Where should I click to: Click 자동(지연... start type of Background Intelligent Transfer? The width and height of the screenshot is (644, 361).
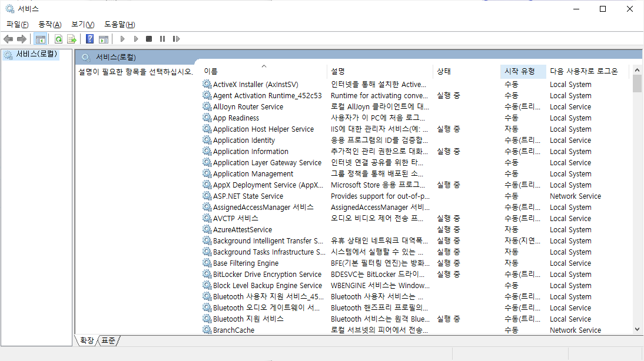pos(522,241)
